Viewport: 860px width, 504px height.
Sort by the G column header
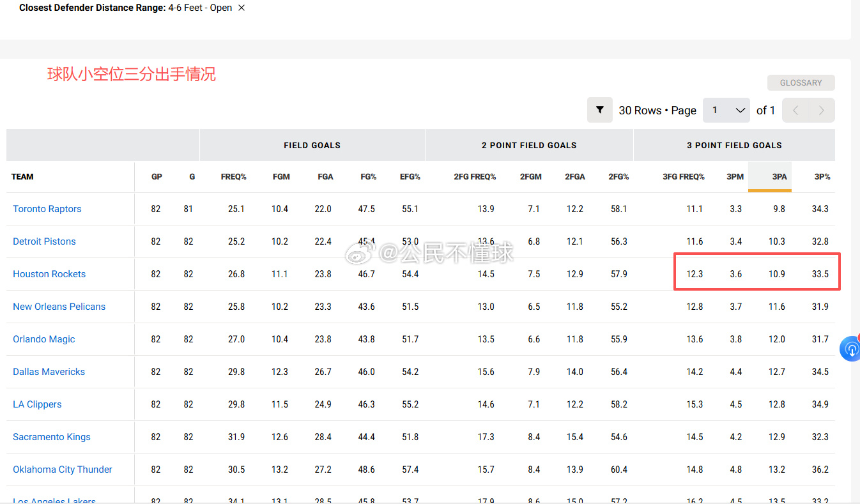(192, 177)
